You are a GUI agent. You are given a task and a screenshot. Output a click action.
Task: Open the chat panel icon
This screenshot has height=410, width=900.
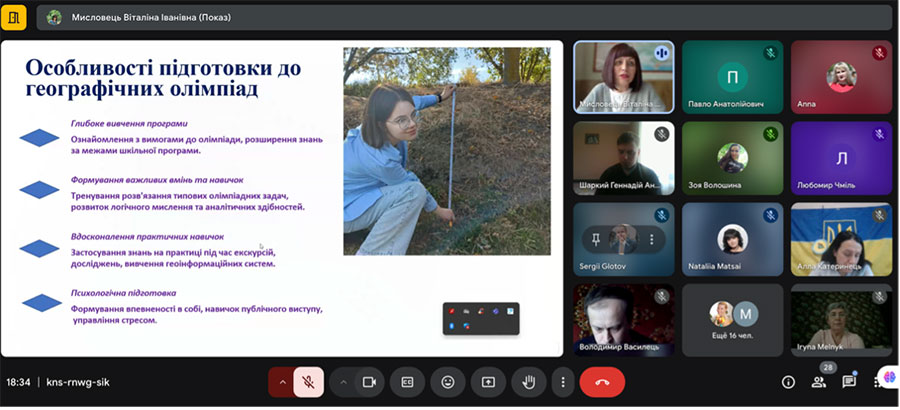click(x=849, y=382)
